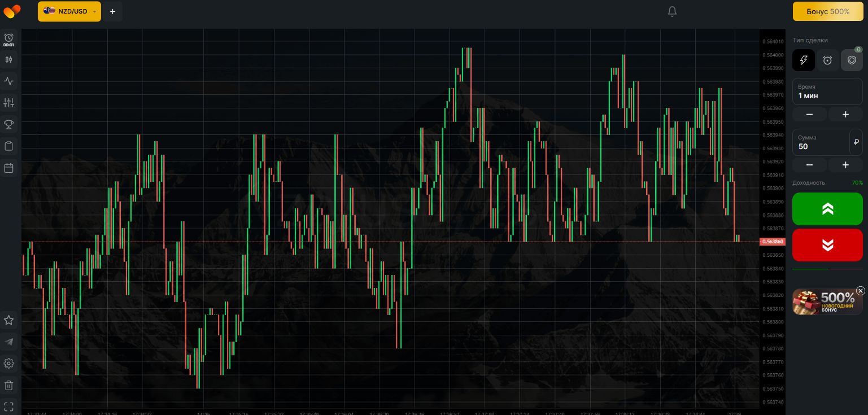Open chart settings sliders icon

point(8,103)
